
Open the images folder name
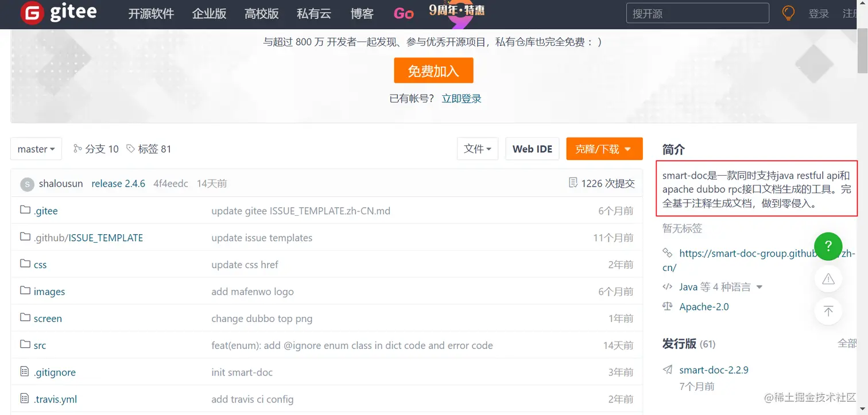[x=49, y=292]
